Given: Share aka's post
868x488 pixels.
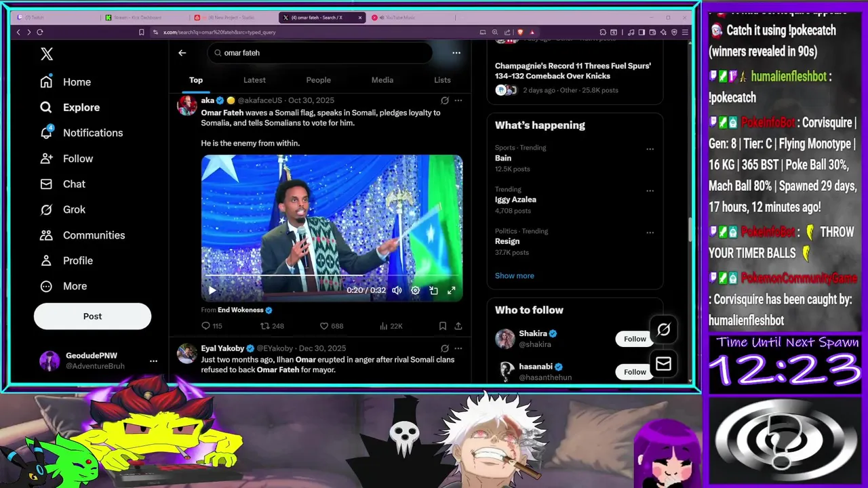Looking at the screenshot, I should (458, 326).
